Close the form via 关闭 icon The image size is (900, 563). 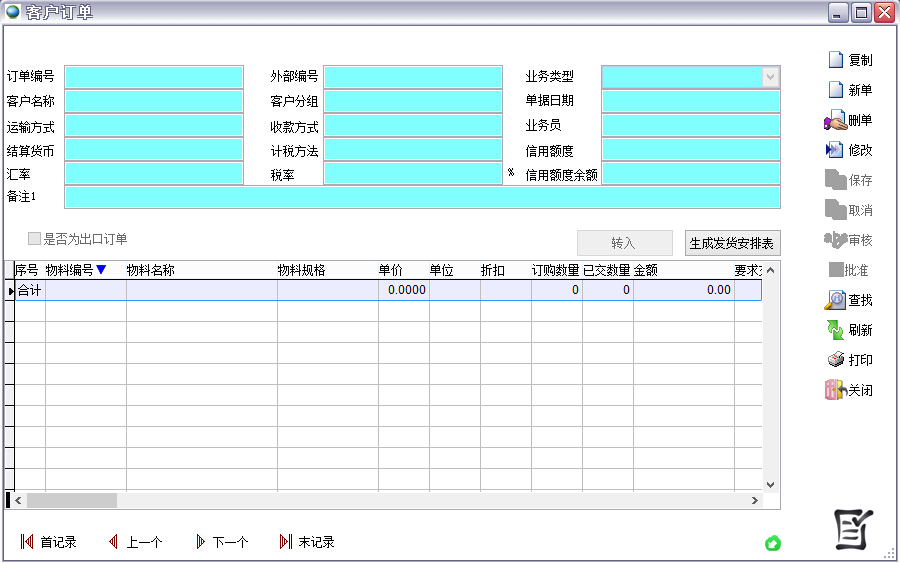tap(835, 390)
